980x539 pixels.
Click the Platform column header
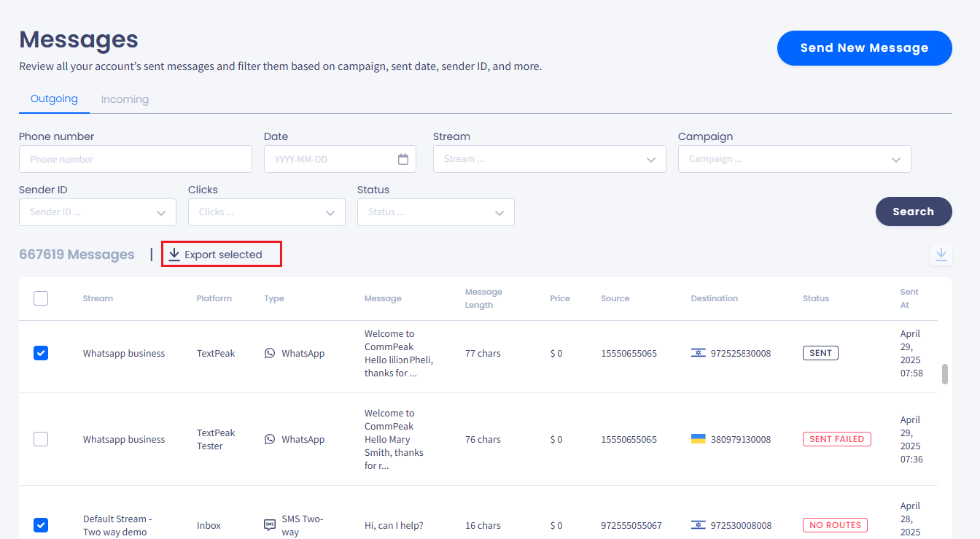[214, 298]
